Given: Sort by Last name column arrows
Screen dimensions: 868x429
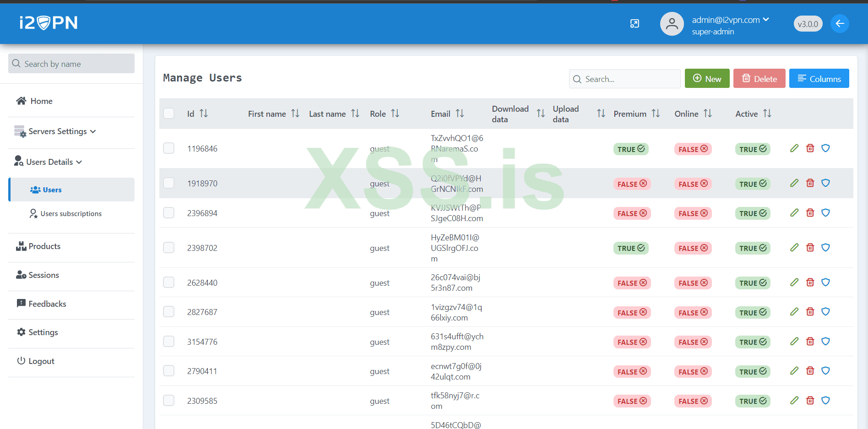Looking at the screenshot, I should [355, 114].
